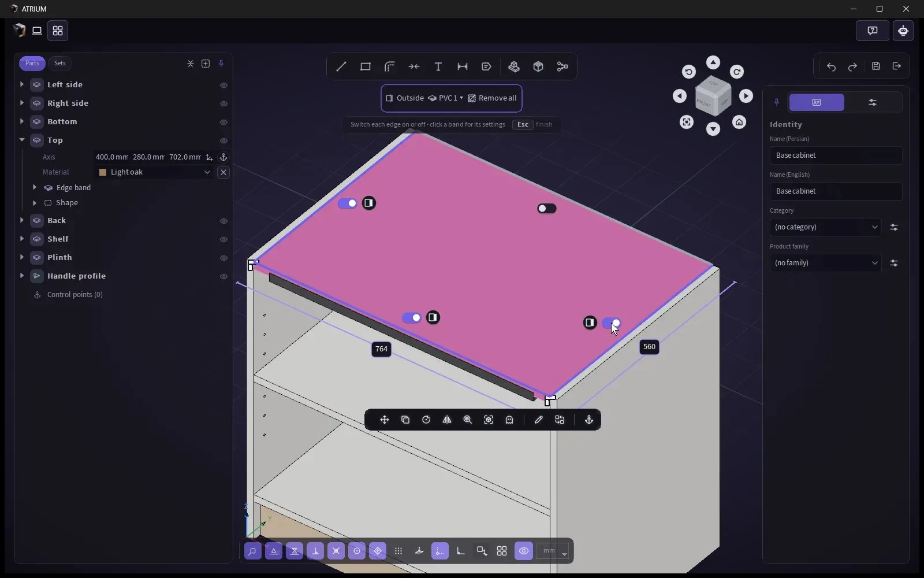Viewport: 924px width, 578px height.
Task: Switch to the laptop screen view icon
Action: [37, 31]
